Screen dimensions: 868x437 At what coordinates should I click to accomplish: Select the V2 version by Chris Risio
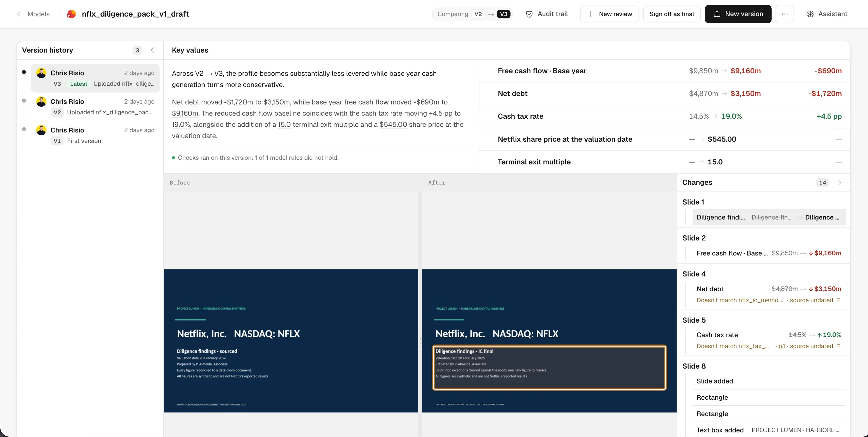(x=95, y=107)
